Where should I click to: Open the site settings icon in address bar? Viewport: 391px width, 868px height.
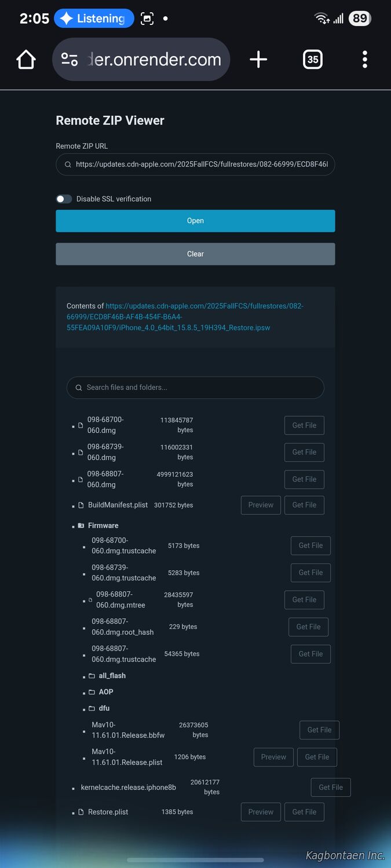tap(70, 59)
